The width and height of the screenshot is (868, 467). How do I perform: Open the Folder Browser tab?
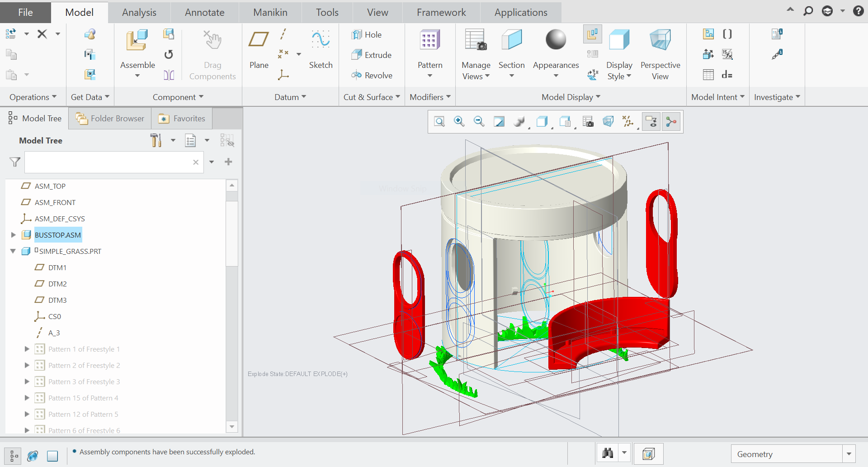pos(110,119)
